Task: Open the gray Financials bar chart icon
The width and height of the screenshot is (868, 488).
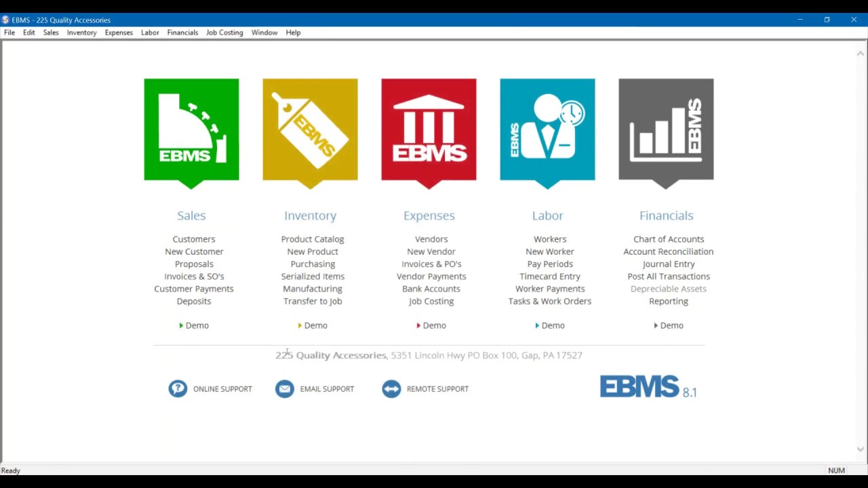Action: [x=666, y=133]
